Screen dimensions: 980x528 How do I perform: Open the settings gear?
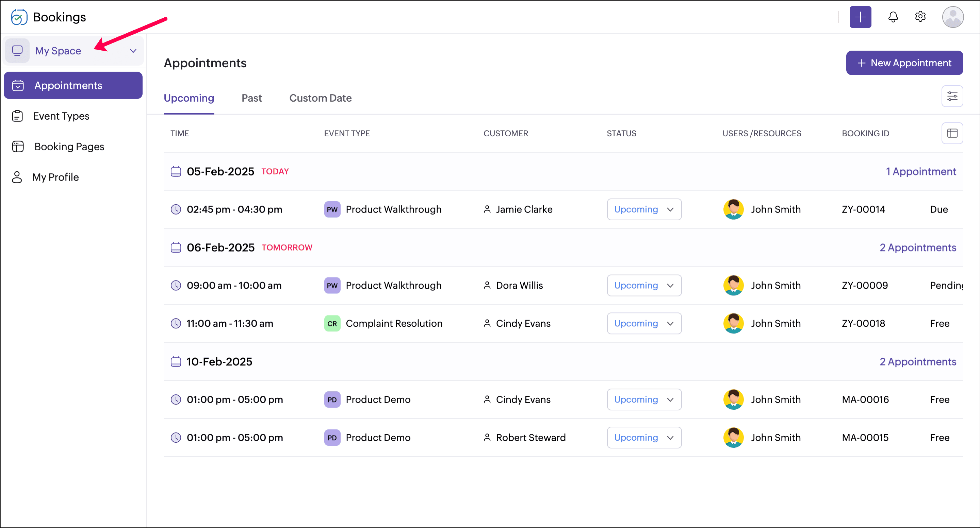[x=920, y=17]
